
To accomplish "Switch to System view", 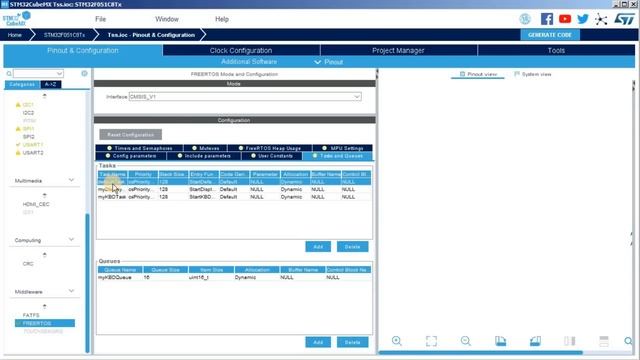I will point(533,74).
